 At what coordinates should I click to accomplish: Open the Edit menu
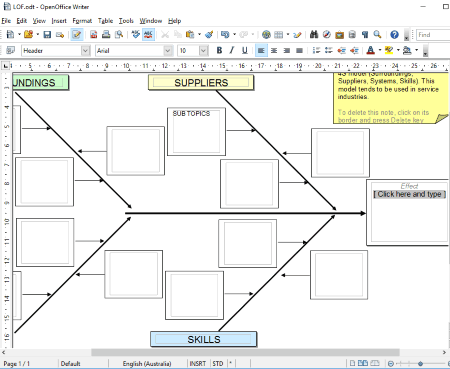coord(22,21)
